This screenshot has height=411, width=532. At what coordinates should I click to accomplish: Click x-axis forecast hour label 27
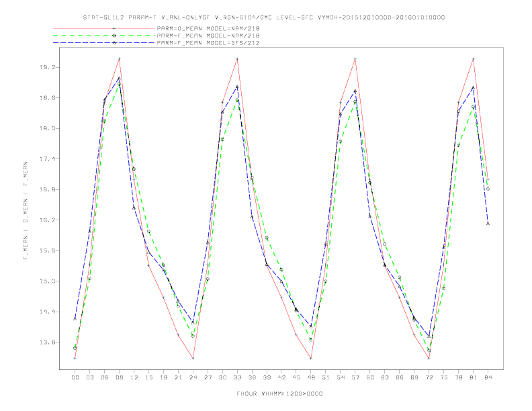click(208, 377)
